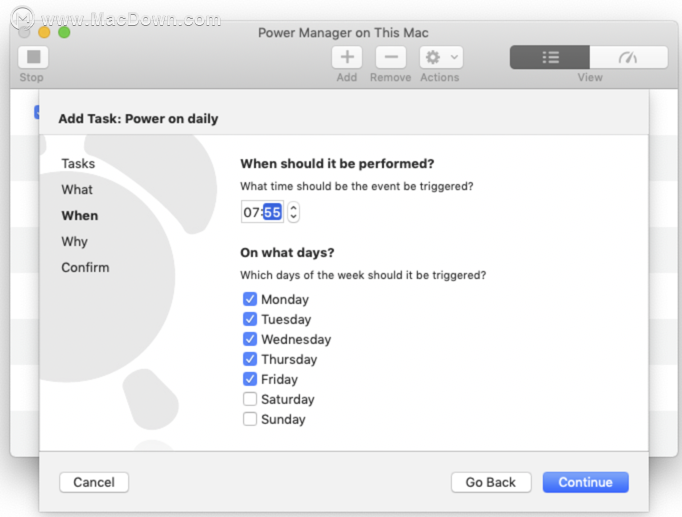The height and width of the screenshot is (517, 682).
Task: Select the Why step in sidebar
Action: point(74,241)
